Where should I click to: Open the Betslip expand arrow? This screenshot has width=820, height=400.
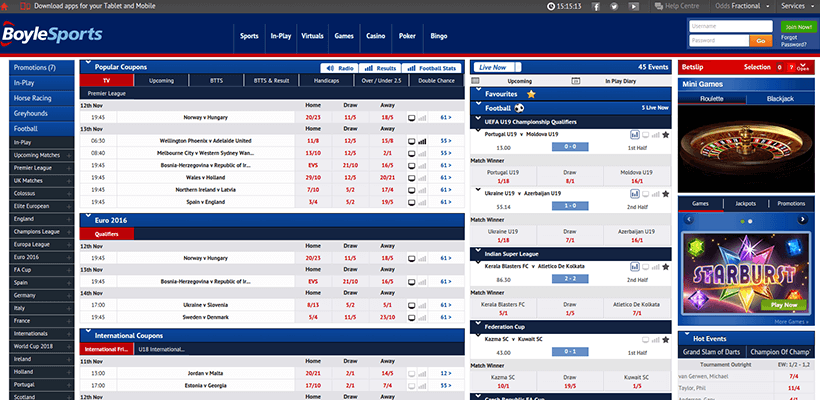[803, 66]
